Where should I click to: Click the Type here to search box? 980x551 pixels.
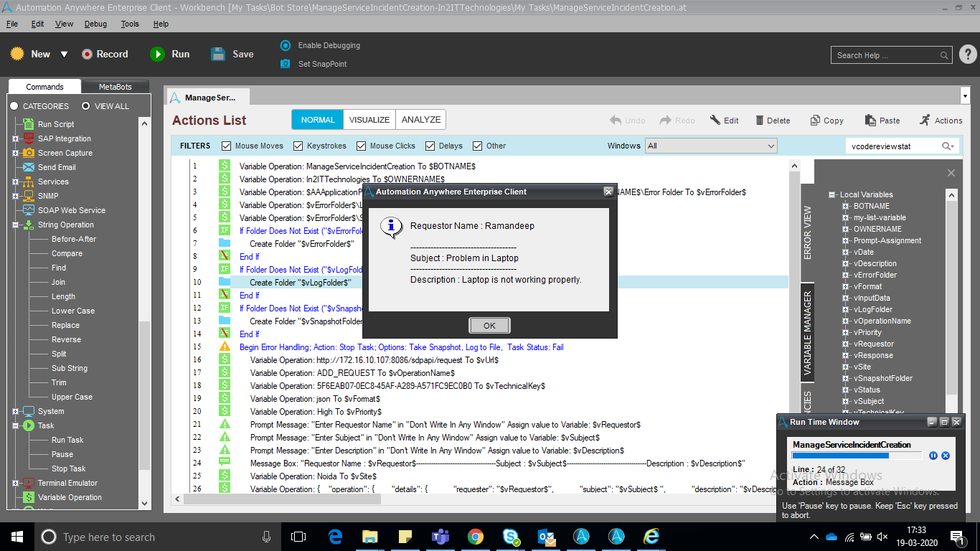[x=156, y=537]
